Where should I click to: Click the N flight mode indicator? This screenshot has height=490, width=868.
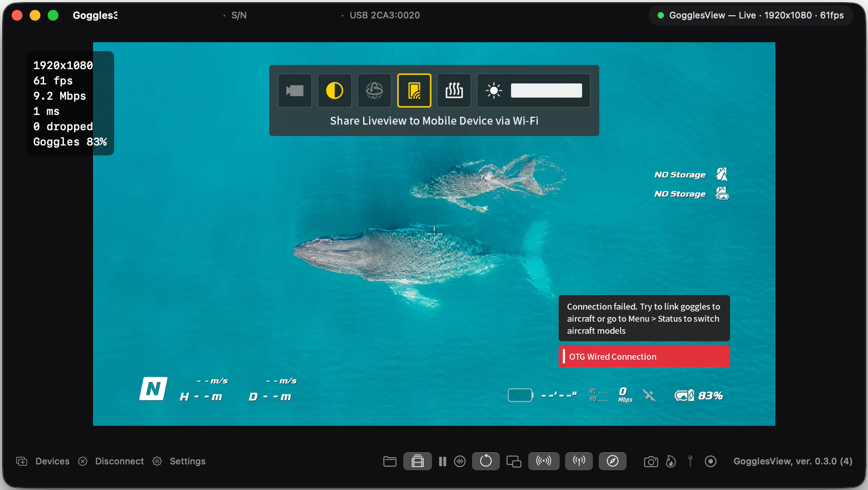153,388
